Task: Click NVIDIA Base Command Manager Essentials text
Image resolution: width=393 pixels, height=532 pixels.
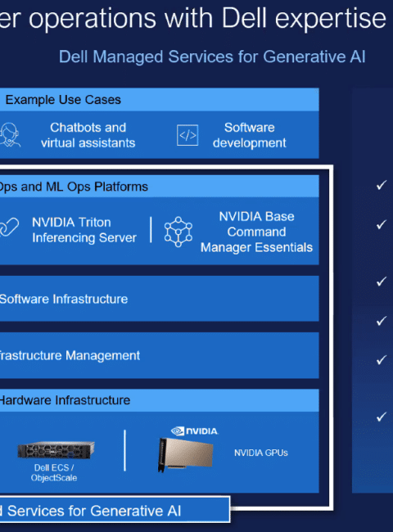Action: (256, 232)
